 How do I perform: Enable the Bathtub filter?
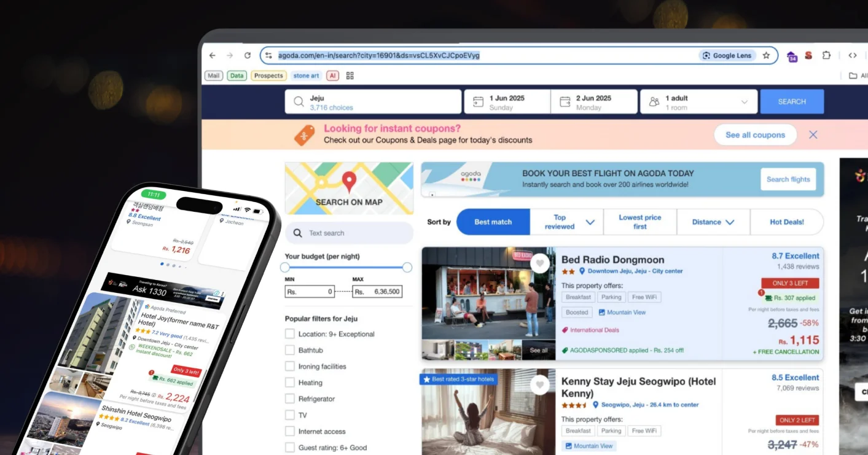[x=290, y=350]
